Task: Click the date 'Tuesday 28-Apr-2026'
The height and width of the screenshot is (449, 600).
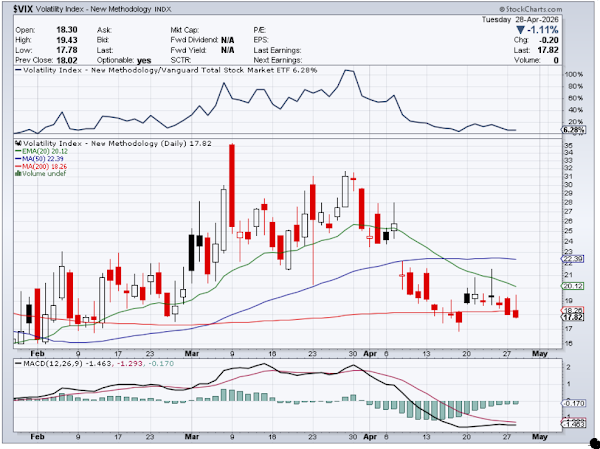Action: pos(520,20)
